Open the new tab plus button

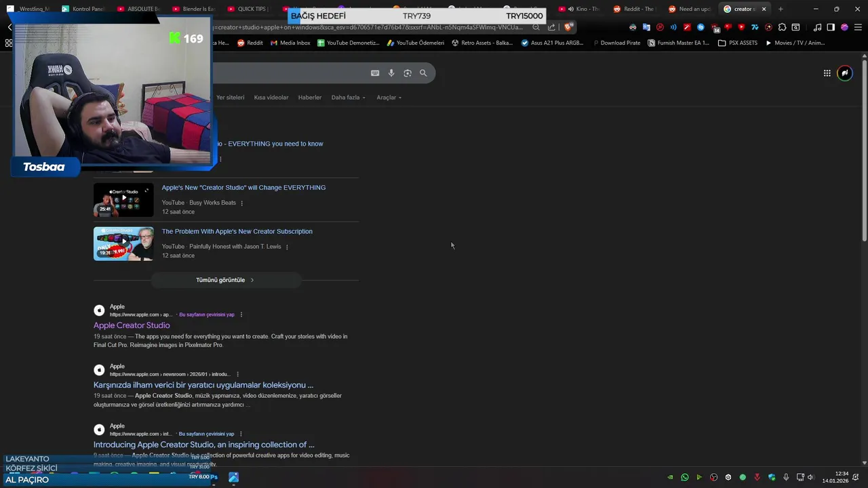pyautogui.click(x=781, y=9)
